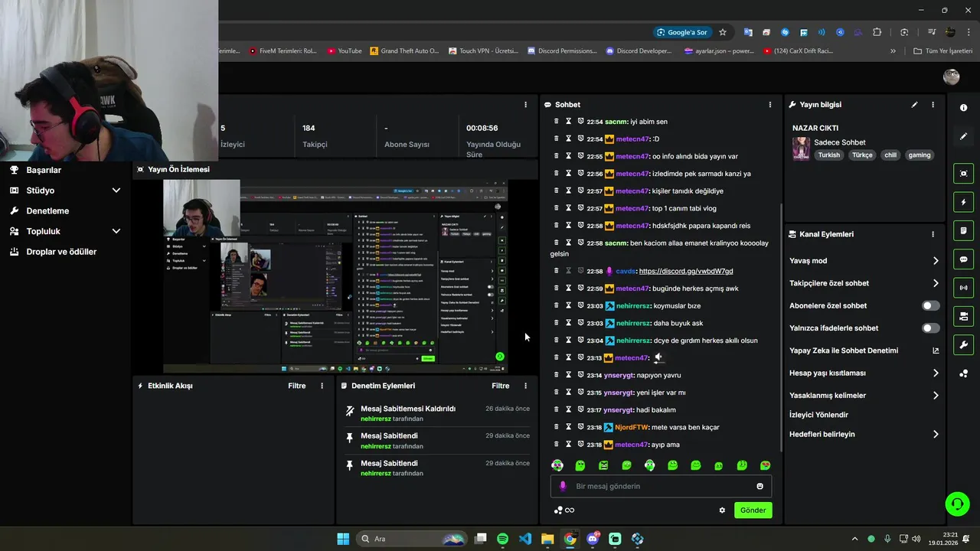Click İzleyici Yönlendir option
The image size is (980, 551).
[x=818, y=415]
